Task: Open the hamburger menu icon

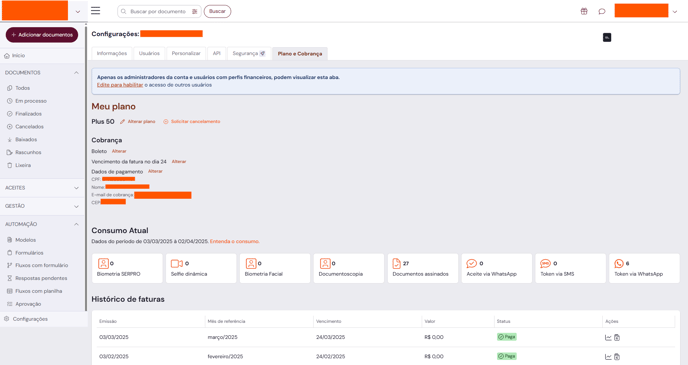Action: pos(96,11)
